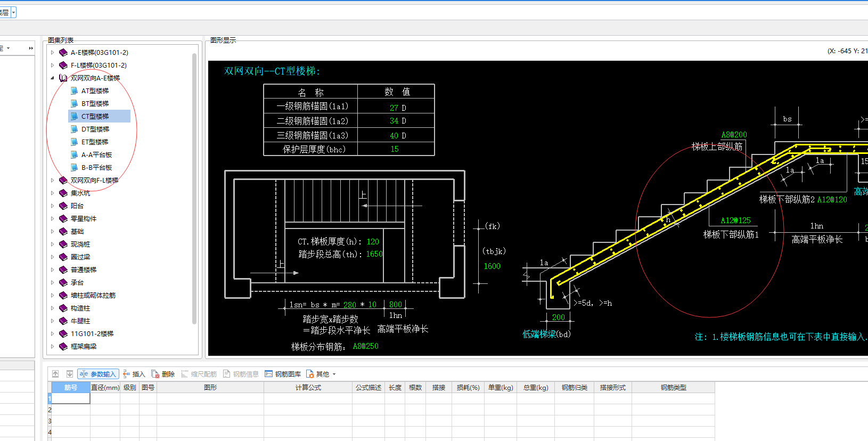The image size is (868, 441).
Task: Edit the tbjk width value 1600
Action: point(492,266)
